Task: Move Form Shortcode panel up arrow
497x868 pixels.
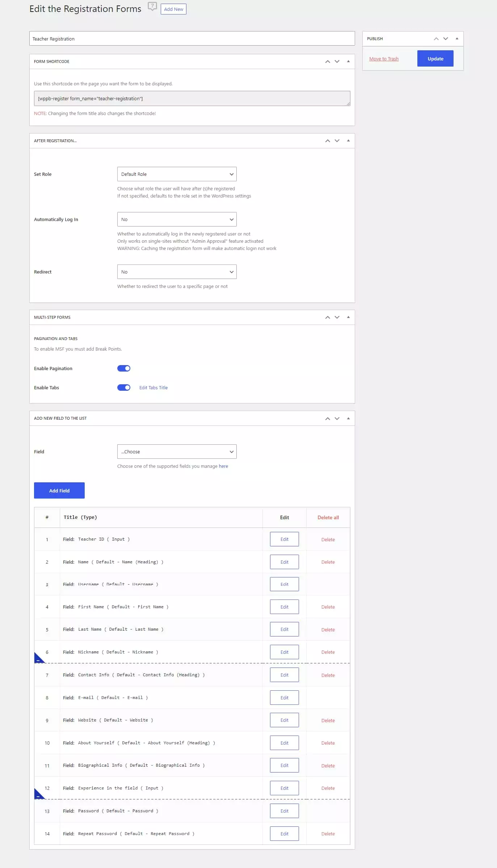Action: pos(327,62)
